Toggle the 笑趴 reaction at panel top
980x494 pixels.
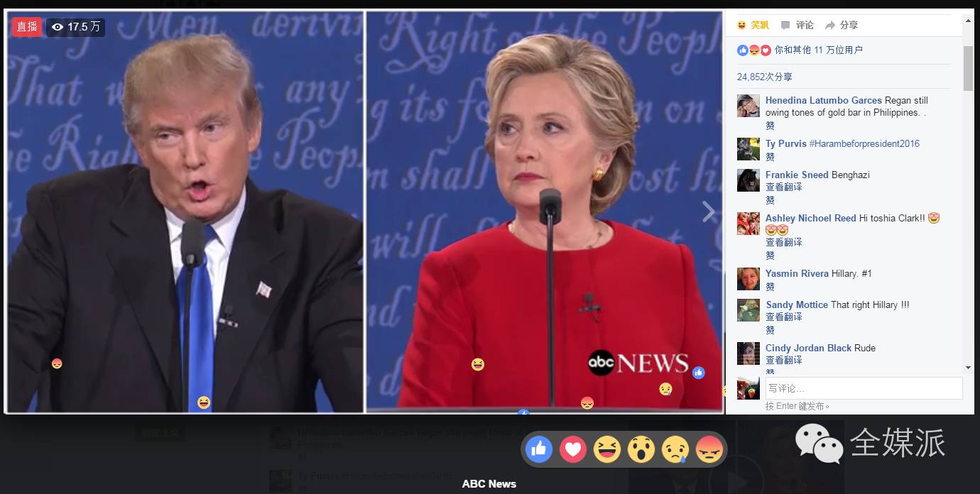click(753, 25)
